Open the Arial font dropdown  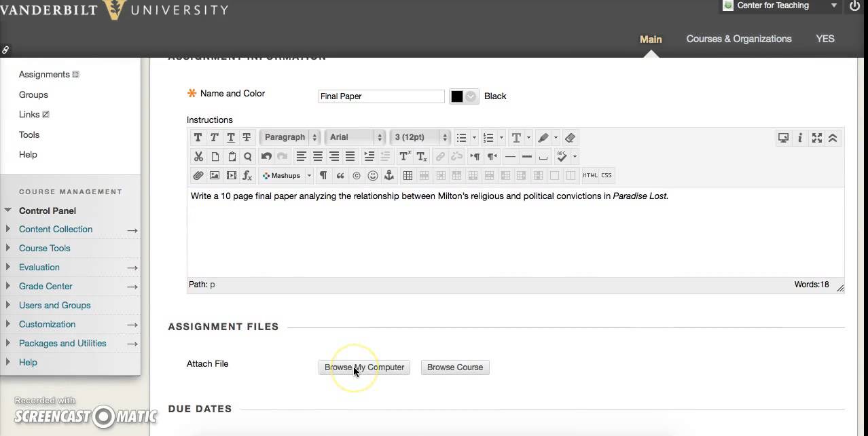click(355, 137)
